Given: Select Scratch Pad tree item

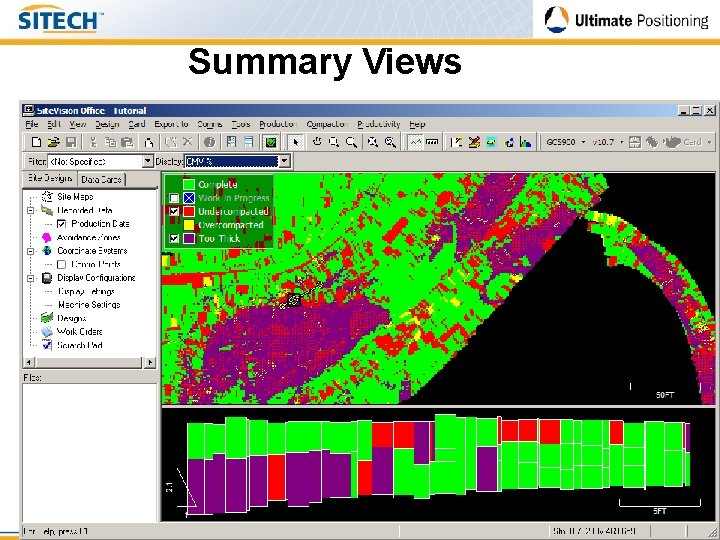Looking at the screenshot, I should coord(79,345).
